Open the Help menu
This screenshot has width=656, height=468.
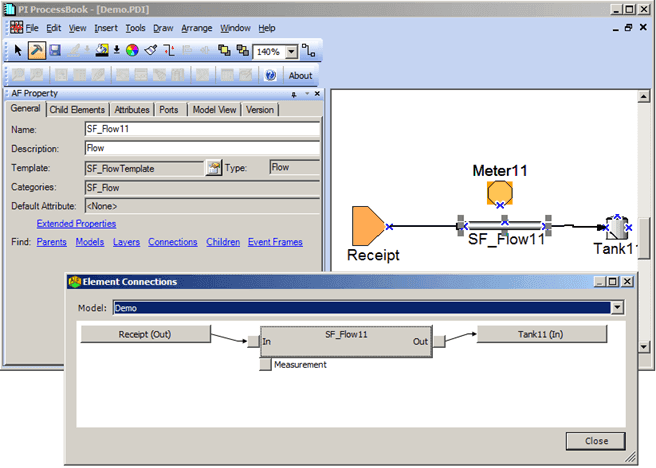pos(266,28)
